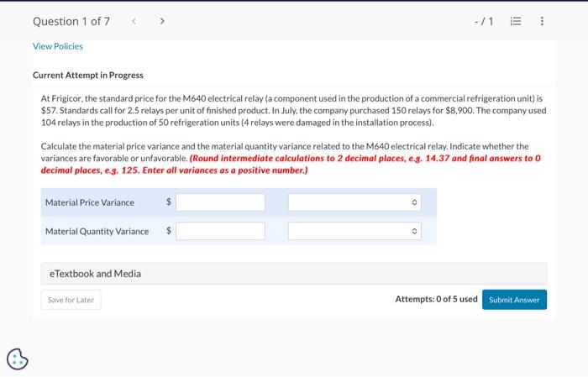This screenshot has width=588, height=377.
Task: Select the '- / 1' score text
Action: (484, 21)
